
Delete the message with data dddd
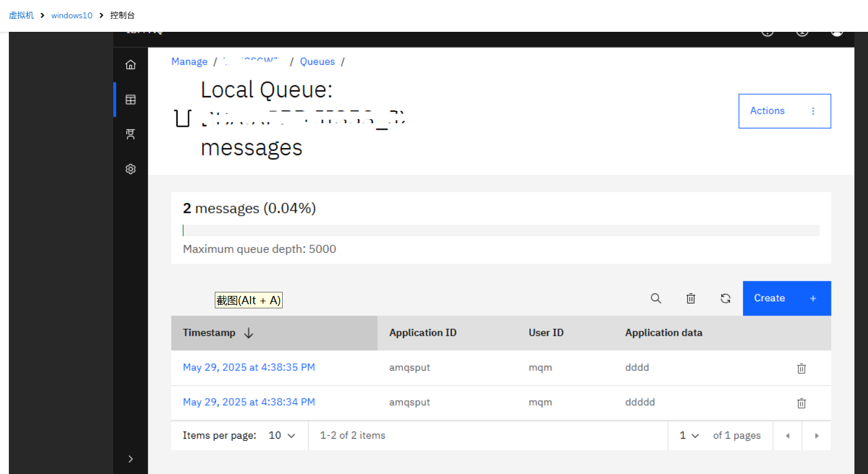pos(801,368)
